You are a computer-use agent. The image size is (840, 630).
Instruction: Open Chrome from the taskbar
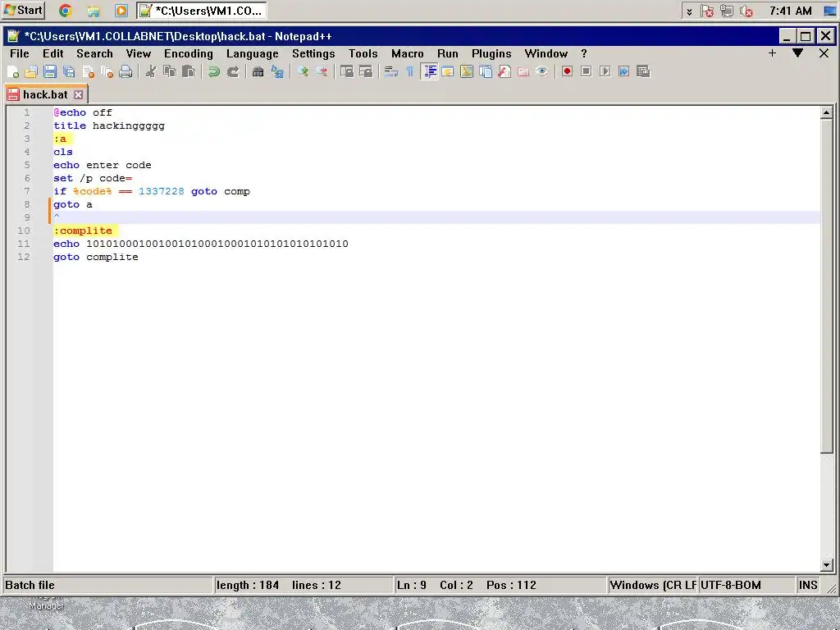[66, 10]
